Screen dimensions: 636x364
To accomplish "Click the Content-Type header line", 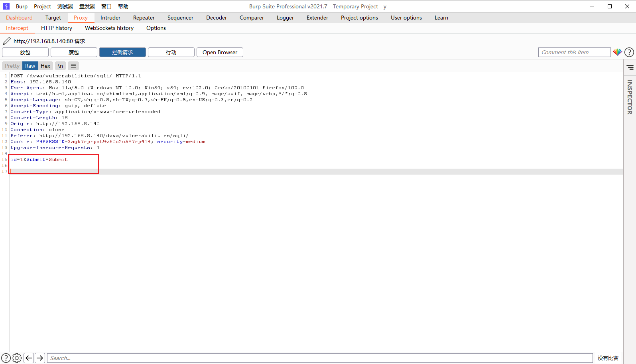I will point(85,112).
